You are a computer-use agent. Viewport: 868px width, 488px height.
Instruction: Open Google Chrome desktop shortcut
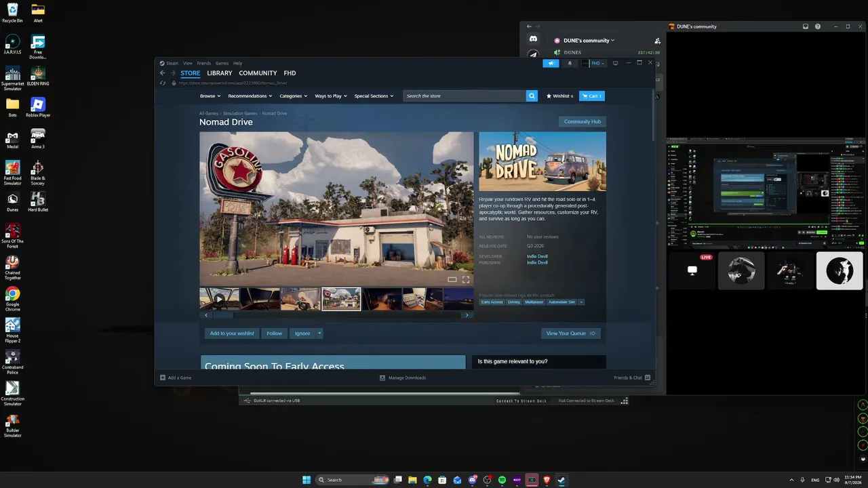(x=12, y=298)
